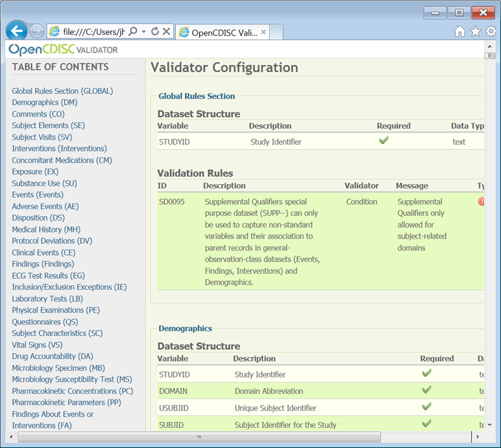Click USUBJID row required checkmark
This screenshot has height=448, width=501.
coord(427,406)
